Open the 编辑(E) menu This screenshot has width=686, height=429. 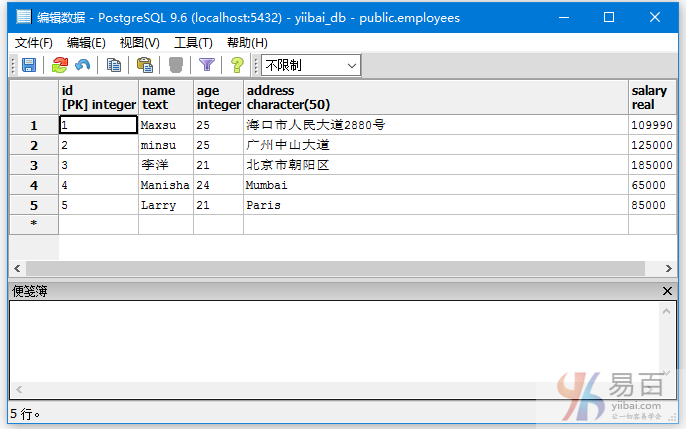[x=86, y=42]
